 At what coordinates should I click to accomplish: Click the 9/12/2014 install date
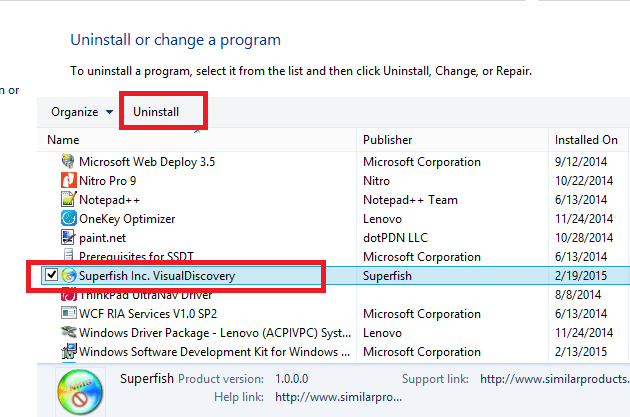581,161
